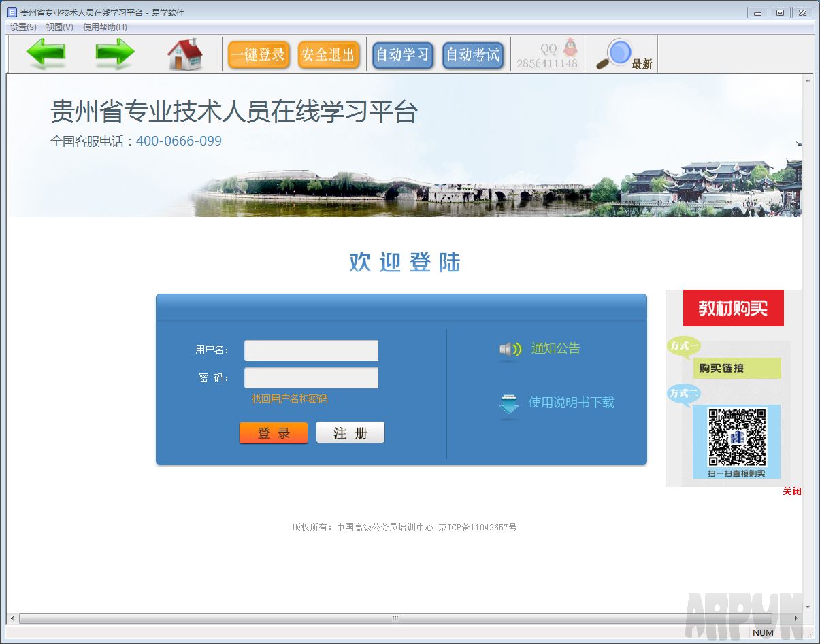Image resolution: width=820 pixels, height=644 pixels.
Task: Click the 一键登录 one-click login icon
Action: click(259, 54)
